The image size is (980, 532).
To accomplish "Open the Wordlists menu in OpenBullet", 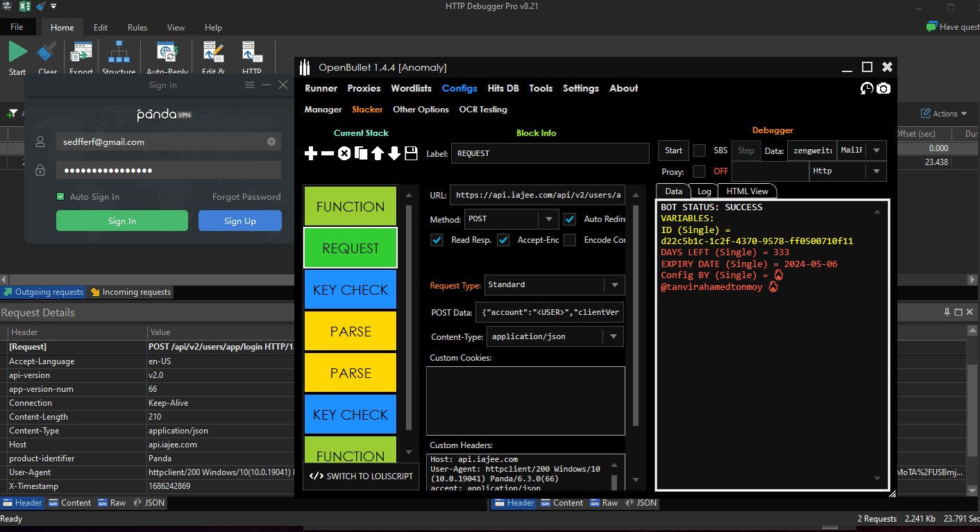I will [x=411, y=88].
